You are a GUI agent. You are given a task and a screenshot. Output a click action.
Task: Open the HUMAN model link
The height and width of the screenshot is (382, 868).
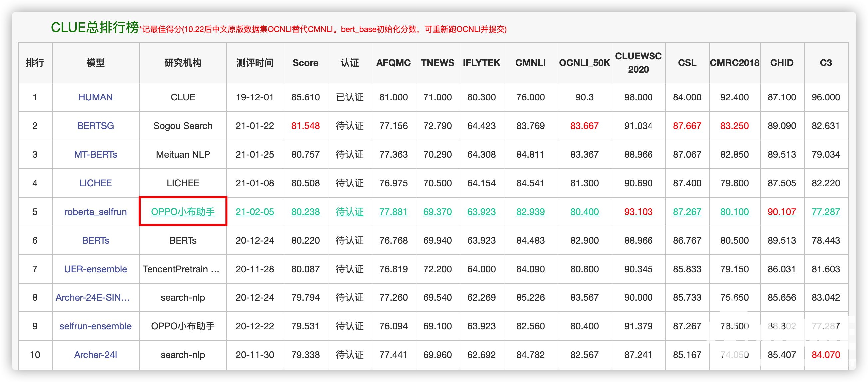point(95,97)
